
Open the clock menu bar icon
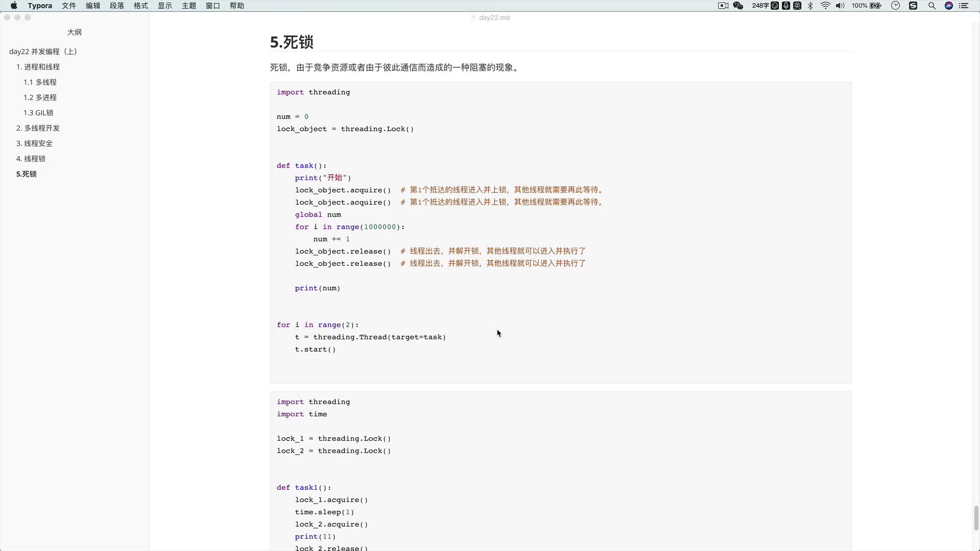click(895, 6)
